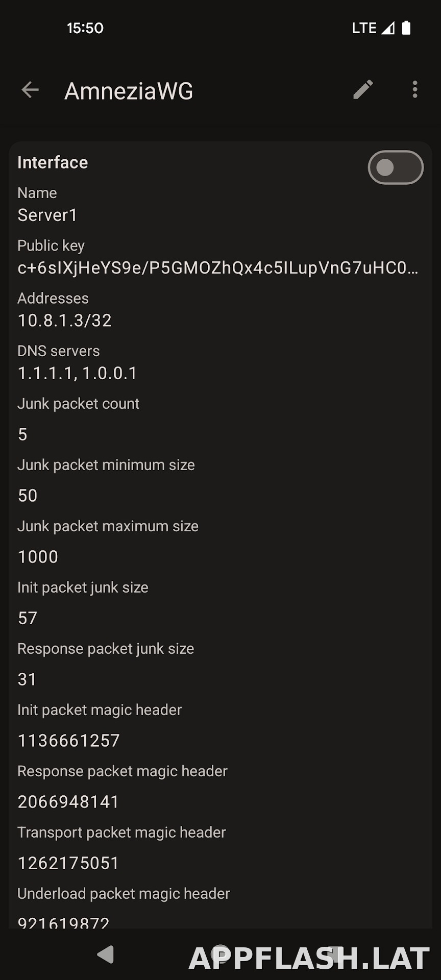Tap the back arrow icon
441x980 pixels.
(x=30, y=90)
